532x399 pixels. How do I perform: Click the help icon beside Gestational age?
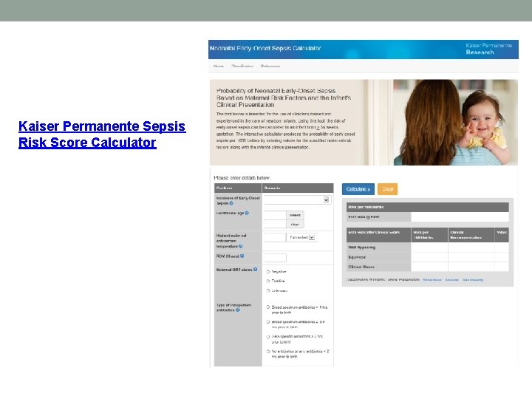247,213
